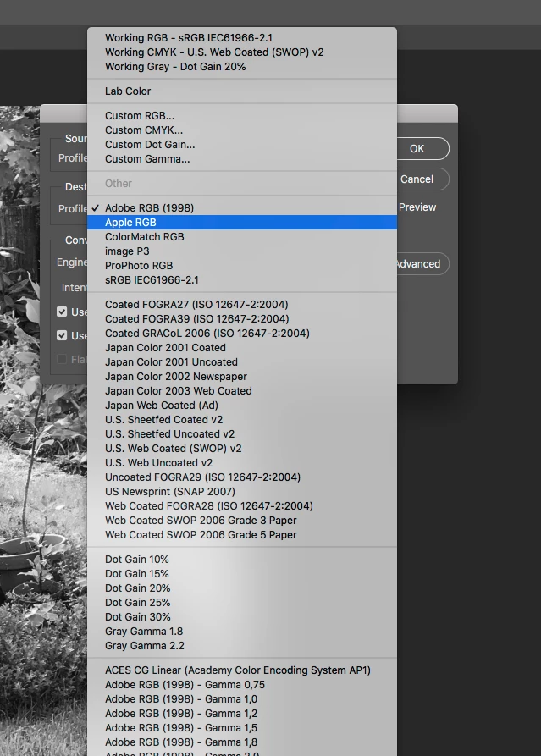Pick Japan Web Coated (Ad)
The width and height of the screenshot is (541, 756).
pos(242,406)
